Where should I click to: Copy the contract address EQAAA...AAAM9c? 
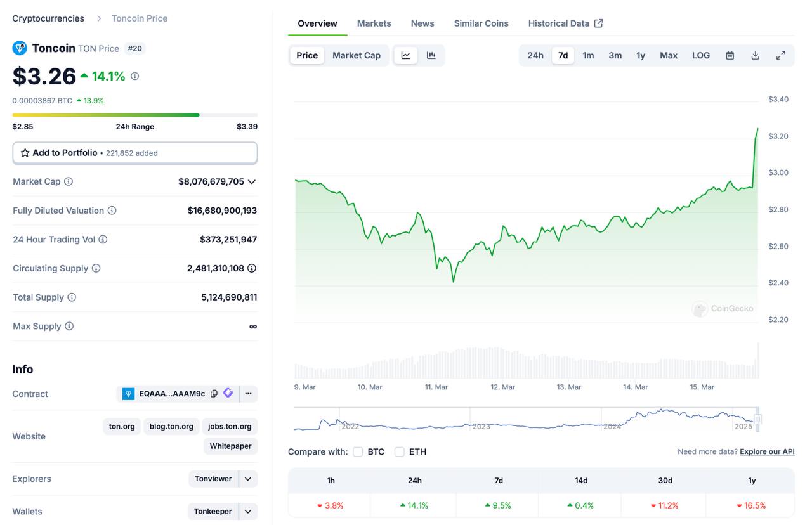point(214,394)
